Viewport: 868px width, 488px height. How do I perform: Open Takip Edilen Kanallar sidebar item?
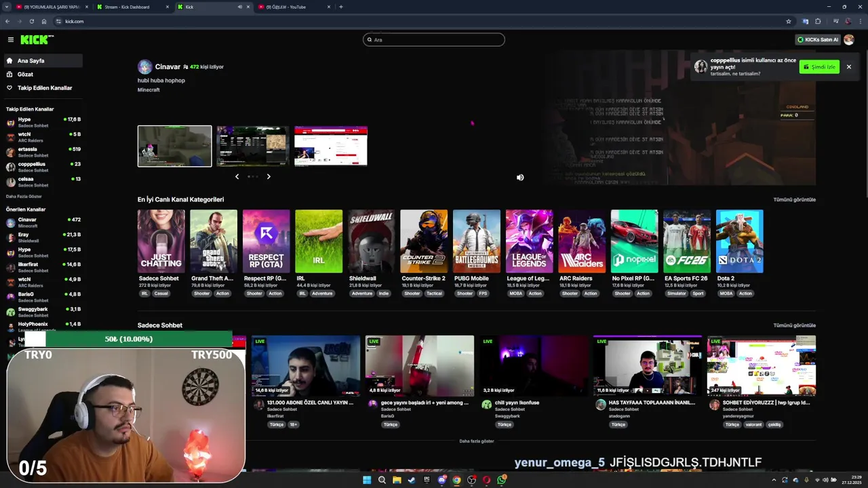[x=43, y=87]
